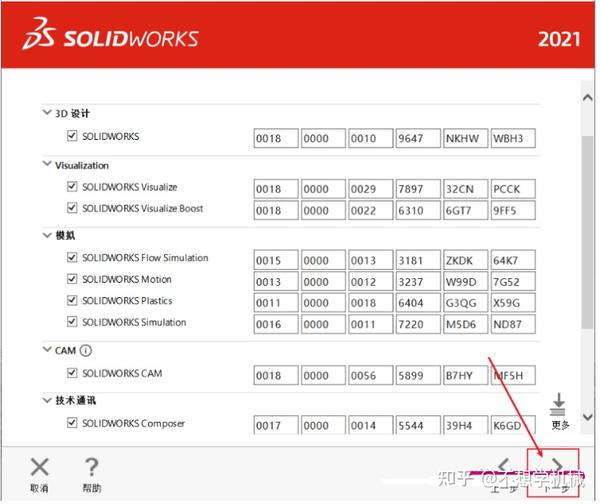This screenshot has height=504, width=600.
Task: Click Visualize serial field 7897
Action: coord(418,189)
